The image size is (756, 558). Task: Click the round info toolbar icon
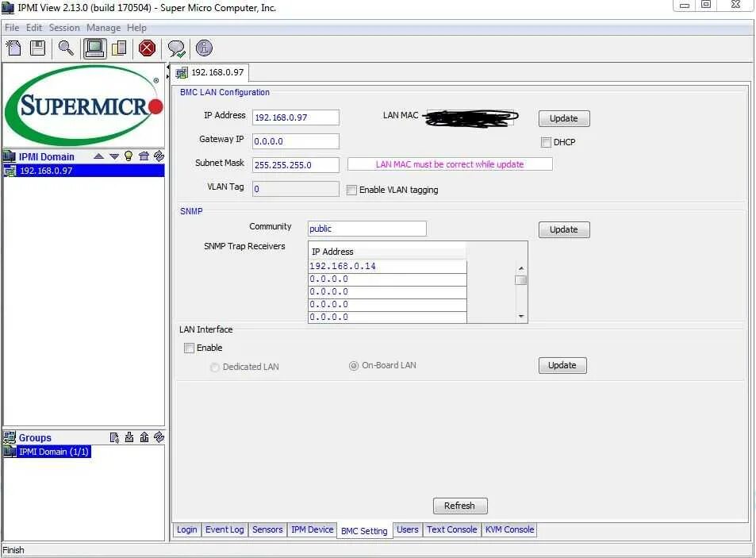point(204,48)
